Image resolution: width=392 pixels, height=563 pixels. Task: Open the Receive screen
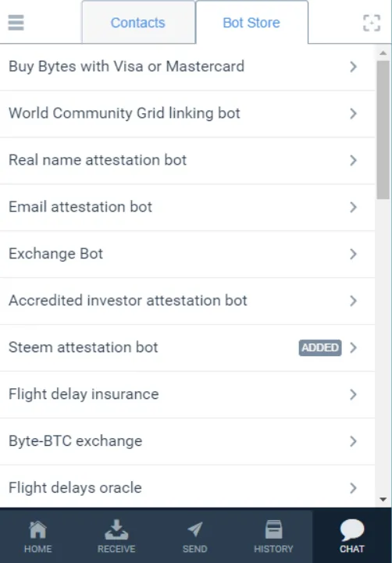point(116,536)
